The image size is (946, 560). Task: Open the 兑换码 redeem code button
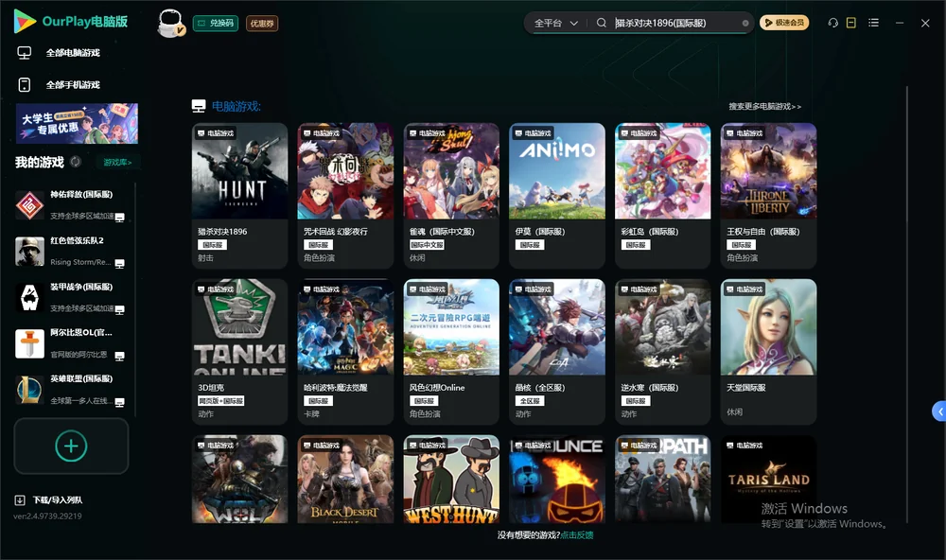point(216,23)
